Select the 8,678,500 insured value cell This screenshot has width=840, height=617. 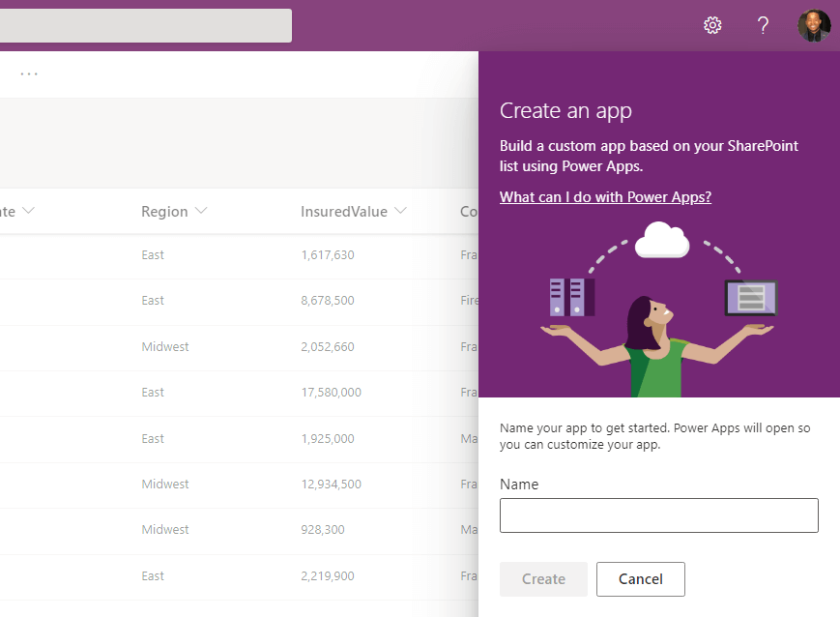(x=328, y=301)
